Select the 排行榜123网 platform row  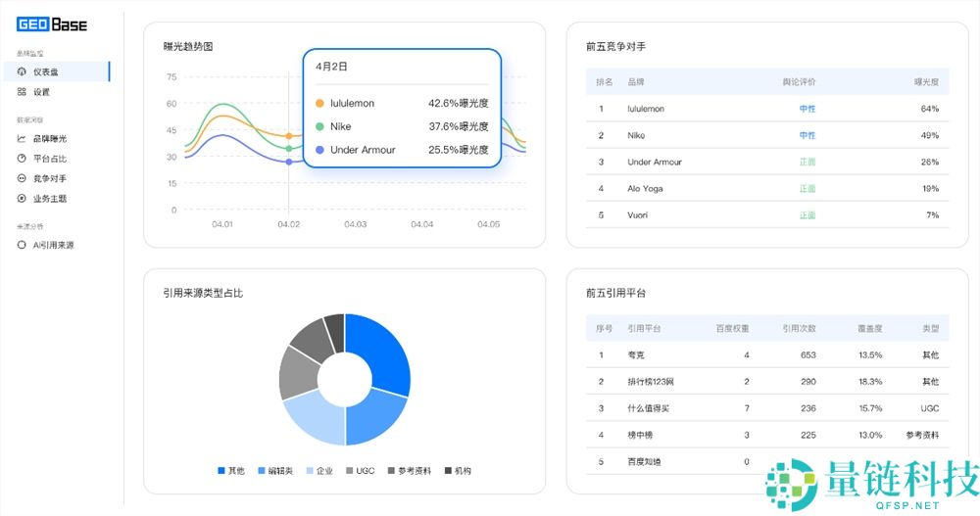767,382
